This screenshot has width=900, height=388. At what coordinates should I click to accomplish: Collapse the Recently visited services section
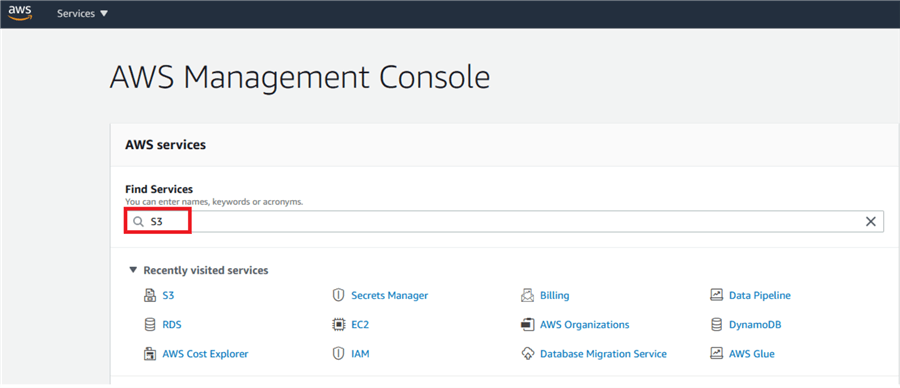pyautogui.click(x=133, y=270)
